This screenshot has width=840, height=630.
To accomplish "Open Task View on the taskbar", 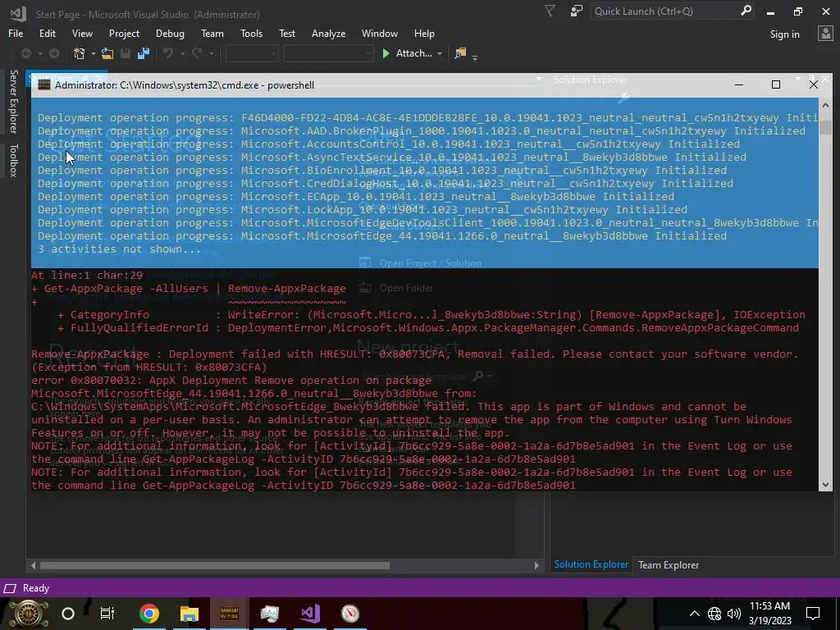I will pos(107,614).
